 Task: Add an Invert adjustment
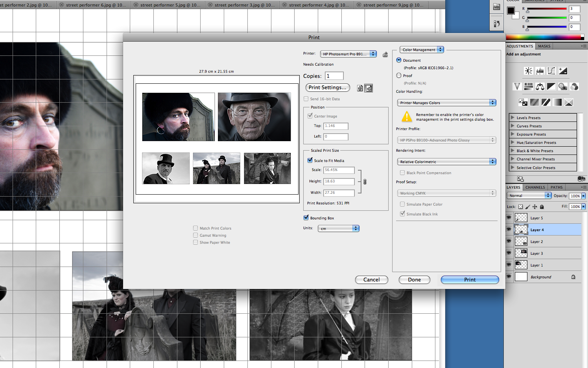coord(523,102)
